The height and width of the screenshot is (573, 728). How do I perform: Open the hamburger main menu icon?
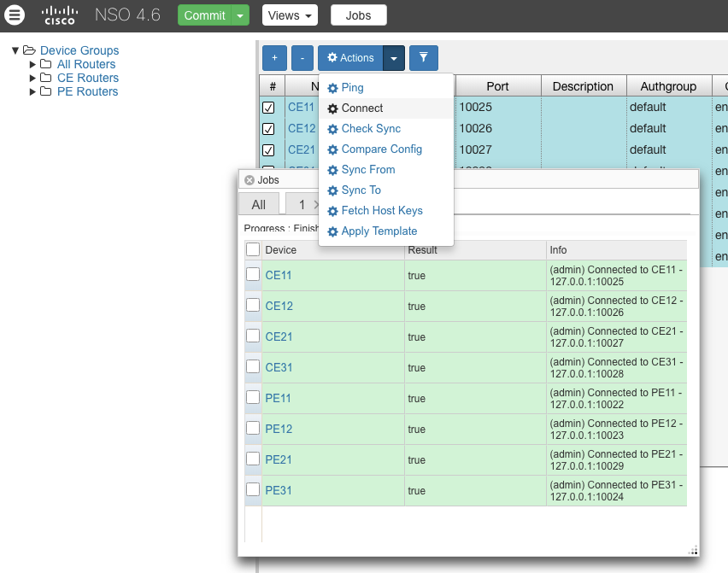[x=15, y=15]
